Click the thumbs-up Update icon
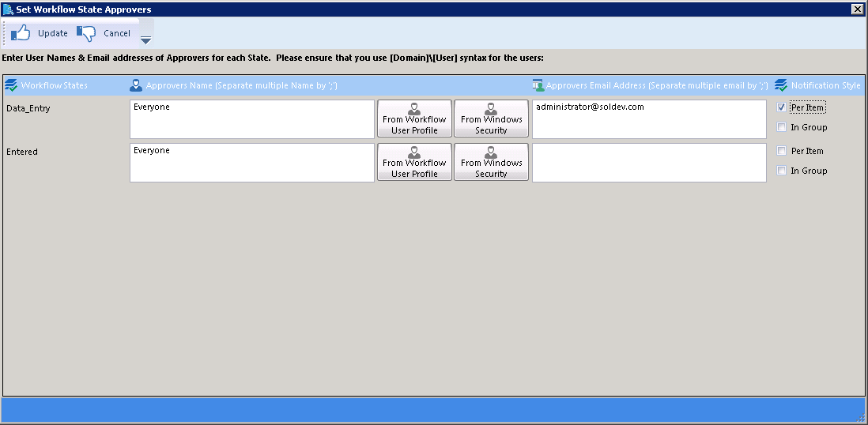This screenshot has height=425, width=868. (x=21, y=33)
